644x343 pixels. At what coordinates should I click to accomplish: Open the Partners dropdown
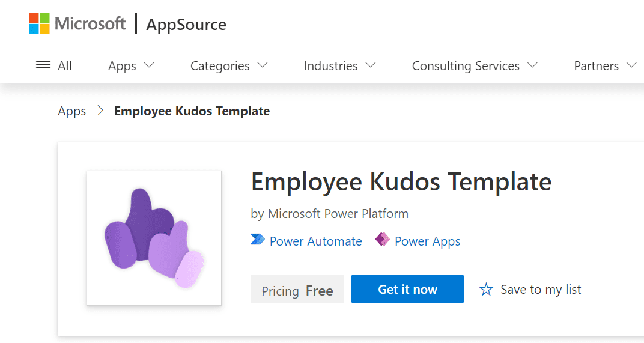point(606,65)
